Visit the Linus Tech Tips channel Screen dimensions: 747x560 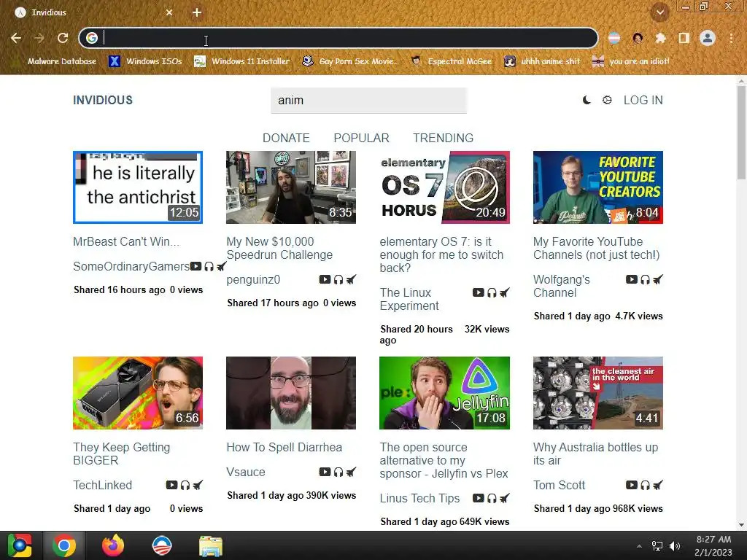tap(419, 498)
